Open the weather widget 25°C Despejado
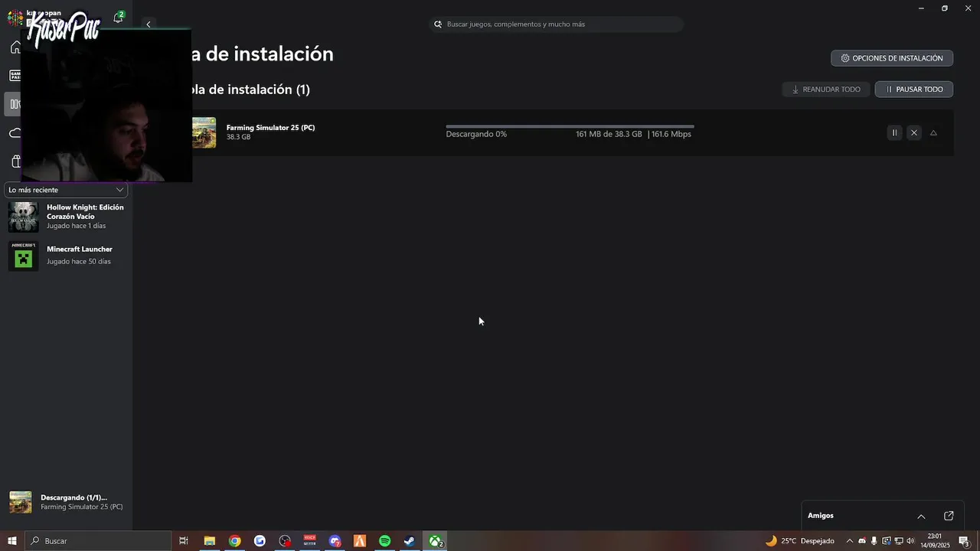The image size is (980, 551). click(x=800, y=541)
